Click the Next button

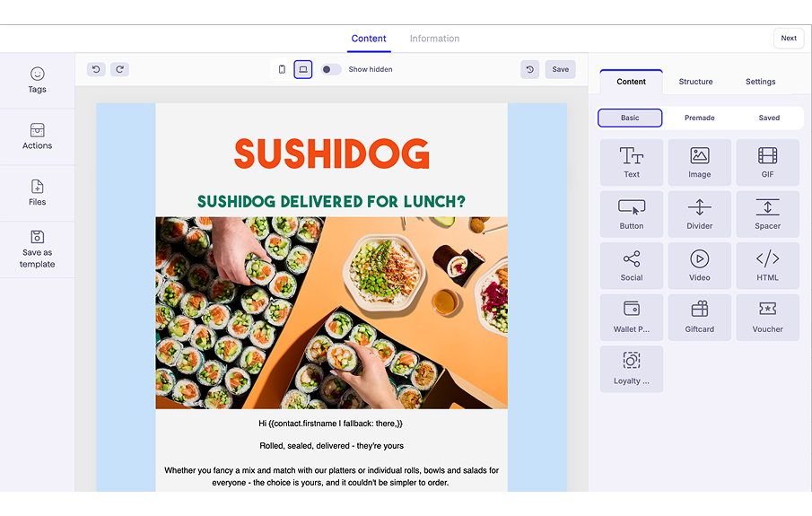[788, 38]
